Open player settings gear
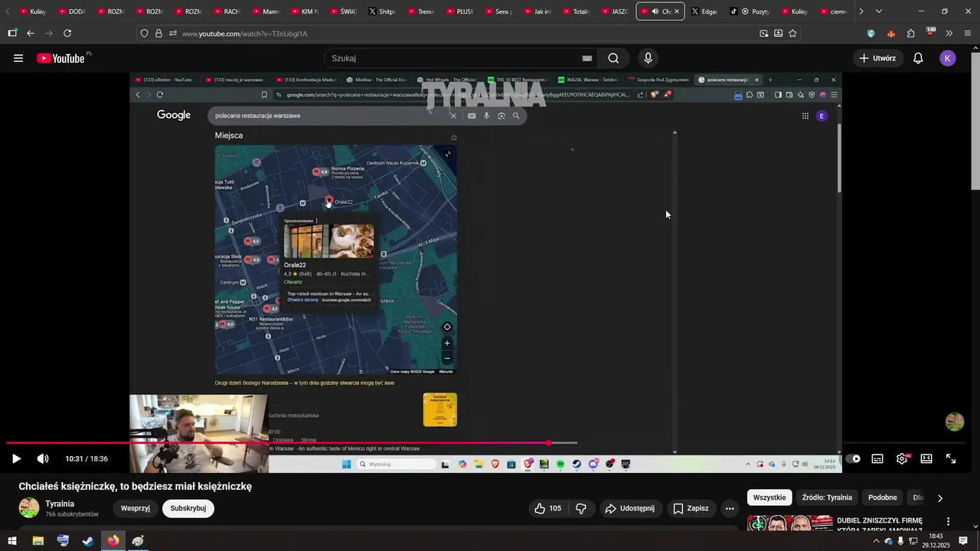 [x=902, y=458]
